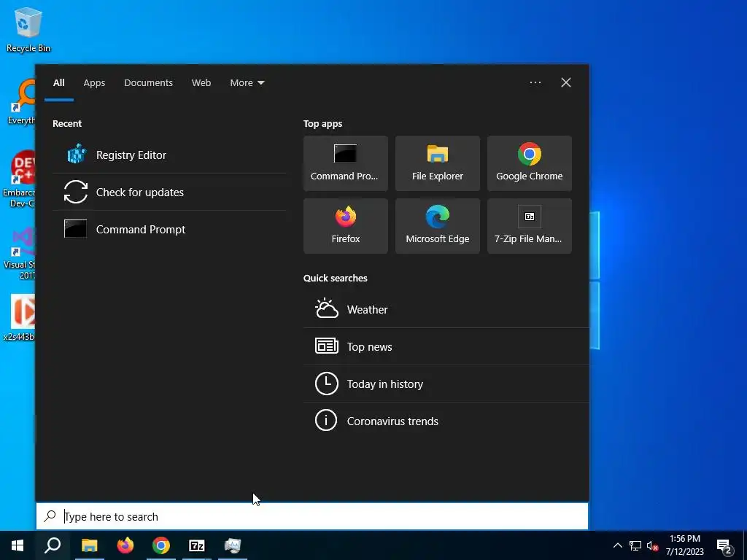Focus the Type here to search box
This screenshot has height=560, width=747.
tap(312, 516)
